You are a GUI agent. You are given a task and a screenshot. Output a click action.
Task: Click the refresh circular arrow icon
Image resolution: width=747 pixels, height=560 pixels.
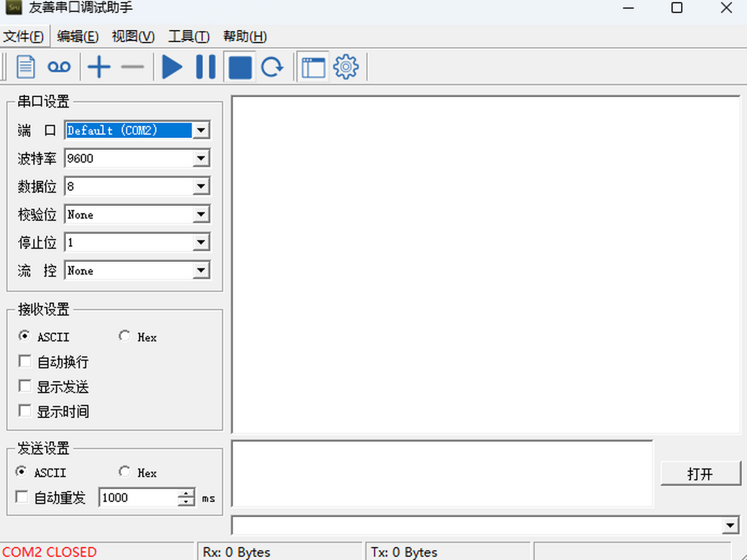point(272,67)
